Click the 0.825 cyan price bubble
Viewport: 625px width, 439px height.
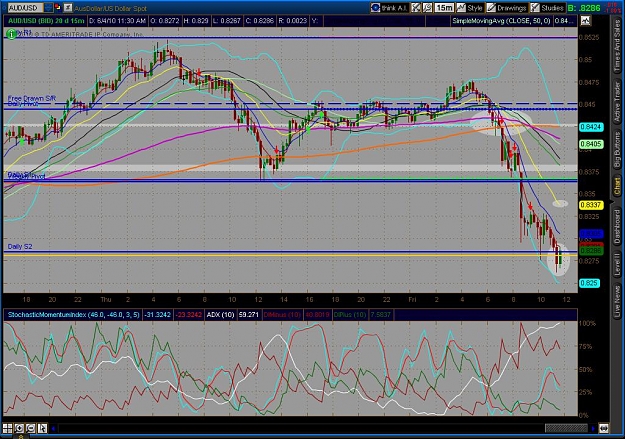(x=589, y=283)
